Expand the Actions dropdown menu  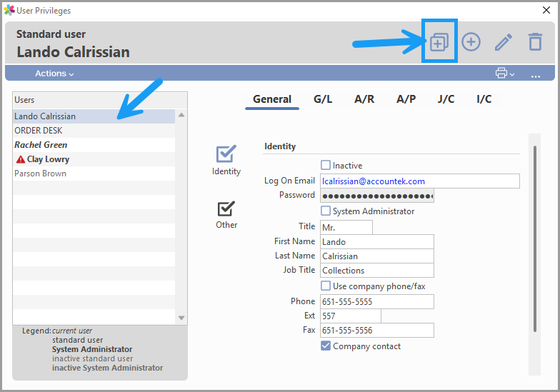tap(54, 73)
